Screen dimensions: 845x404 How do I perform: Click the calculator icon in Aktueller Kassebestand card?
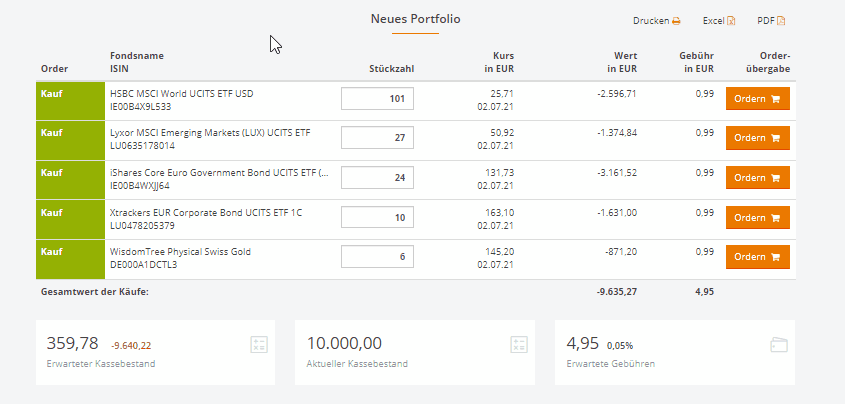pyautogui.click(x=519, y=345)
